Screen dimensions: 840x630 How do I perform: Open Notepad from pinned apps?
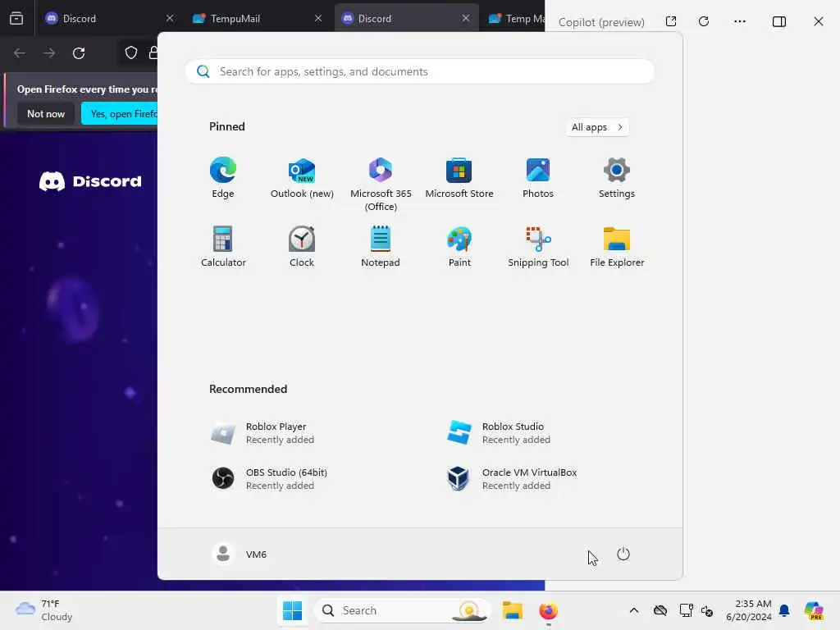point(381,246)
